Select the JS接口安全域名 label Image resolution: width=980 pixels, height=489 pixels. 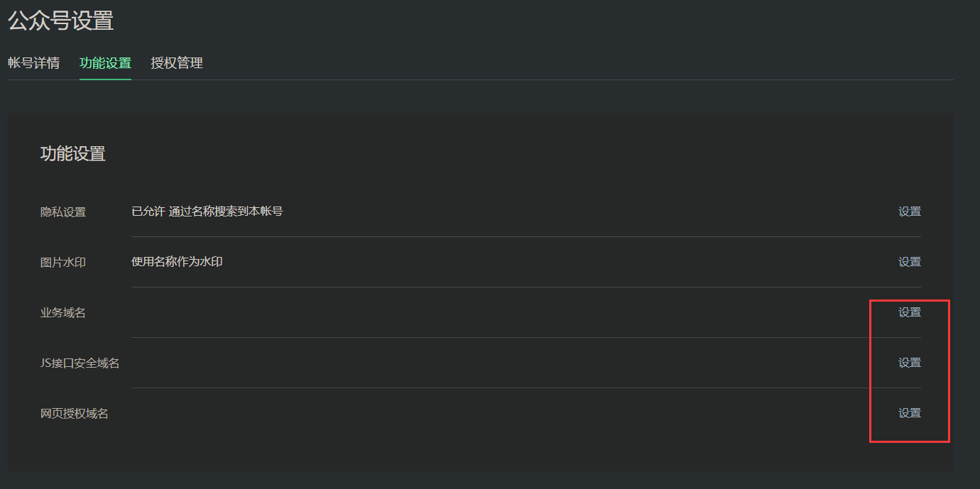(80, 363)
